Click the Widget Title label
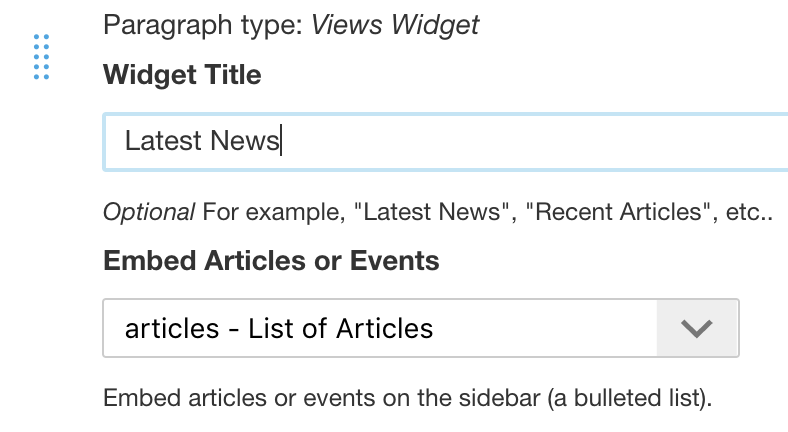 (182, 75)
